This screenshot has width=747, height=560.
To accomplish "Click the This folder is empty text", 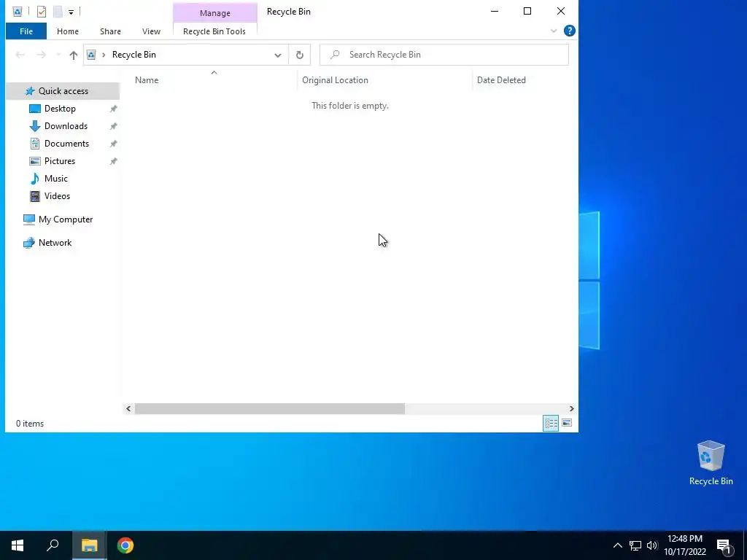I will [x=350, y=106].
